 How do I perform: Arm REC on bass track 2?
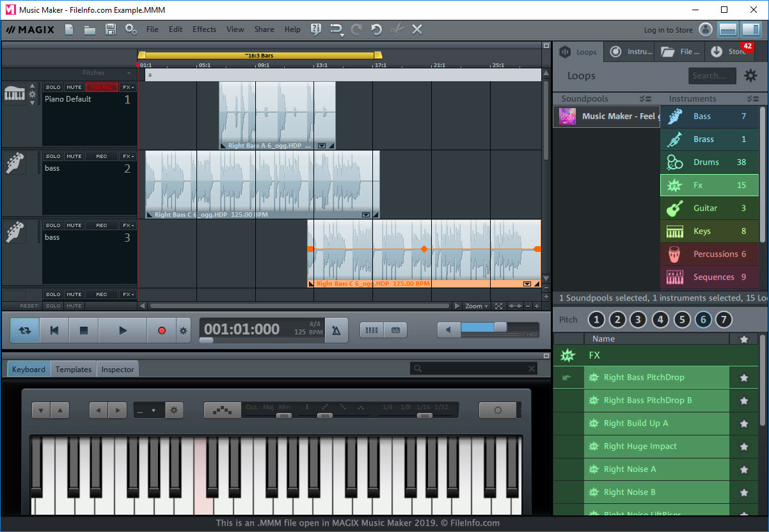(x=102, y=156)
